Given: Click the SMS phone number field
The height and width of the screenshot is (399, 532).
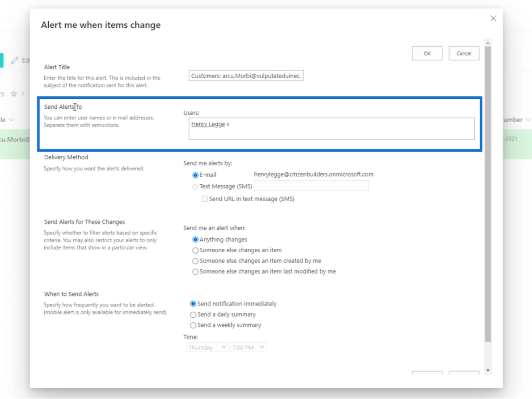Looking at the screenshot, I should coord(311,186).
